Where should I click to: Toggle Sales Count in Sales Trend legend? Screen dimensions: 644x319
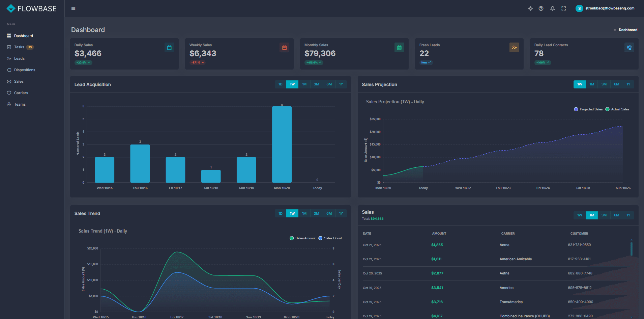coord(330,238)
